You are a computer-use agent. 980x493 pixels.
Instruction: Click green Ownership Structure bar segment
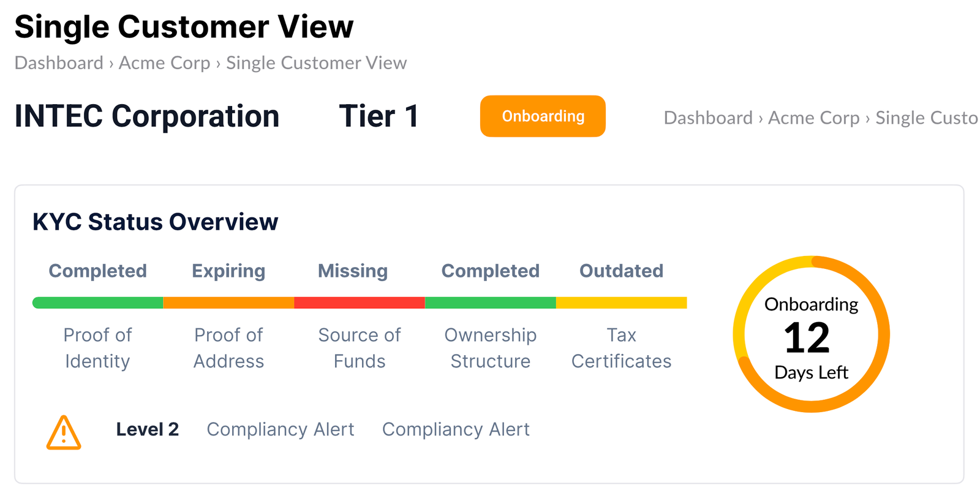(490, 303)
